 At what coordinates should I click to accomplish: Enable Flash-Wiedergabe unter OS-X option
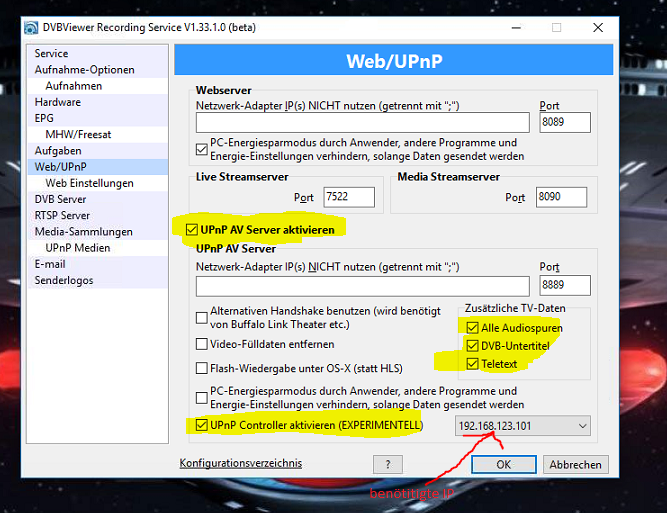click(x=202, y=368)
